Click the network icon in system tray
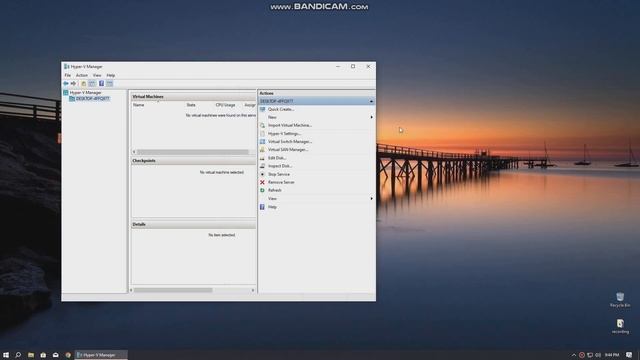The height and width of the screenshot is (360, 640). point(590,355)
